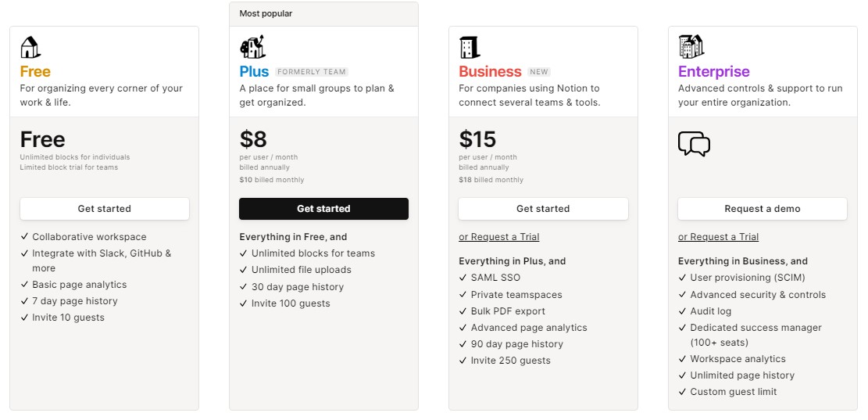Click the checkmark beside SAML SSO
This screenshot has height=420, width=868.
click(x=463, y=278)
